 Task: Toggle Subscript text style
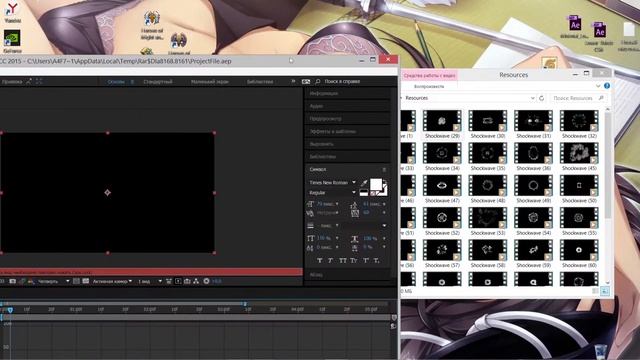(x=376, y=260)
